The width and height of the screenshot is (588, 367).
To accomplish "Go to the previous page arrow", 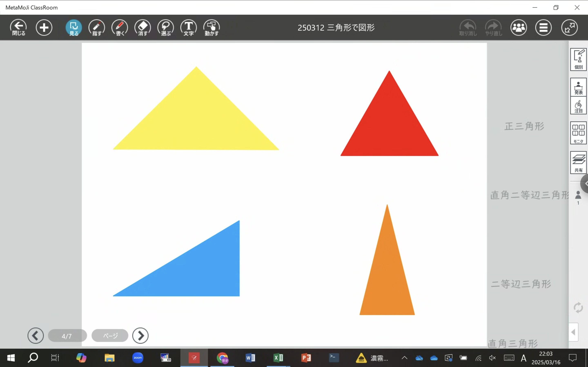I will click(x=36, y=336).
